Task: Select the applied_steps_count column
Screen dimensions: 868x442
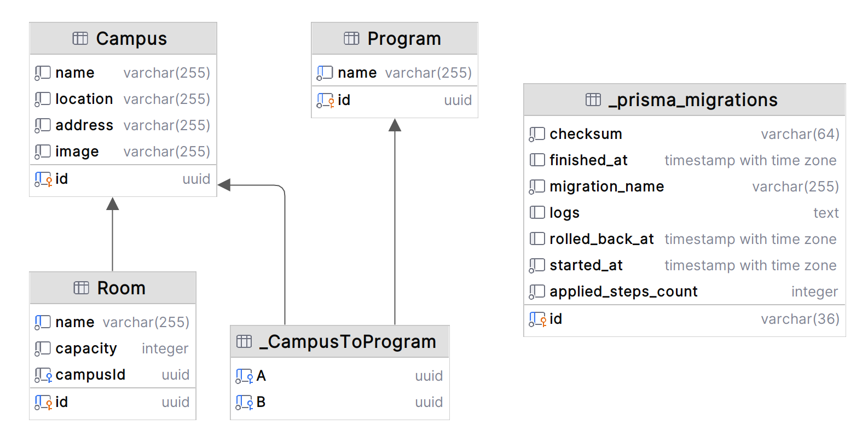Action: click(x=623, y=292)
